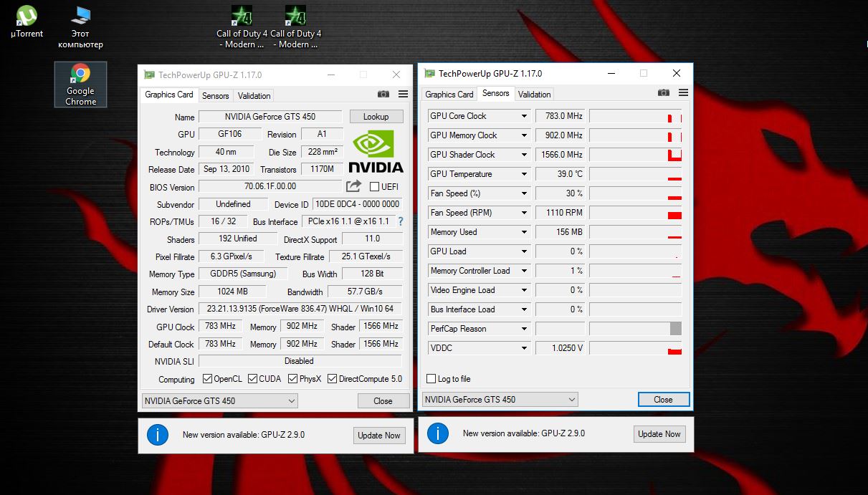Open Bus Interface Load sensor dropdown
868x495 pixels.
tap(524, 309)
